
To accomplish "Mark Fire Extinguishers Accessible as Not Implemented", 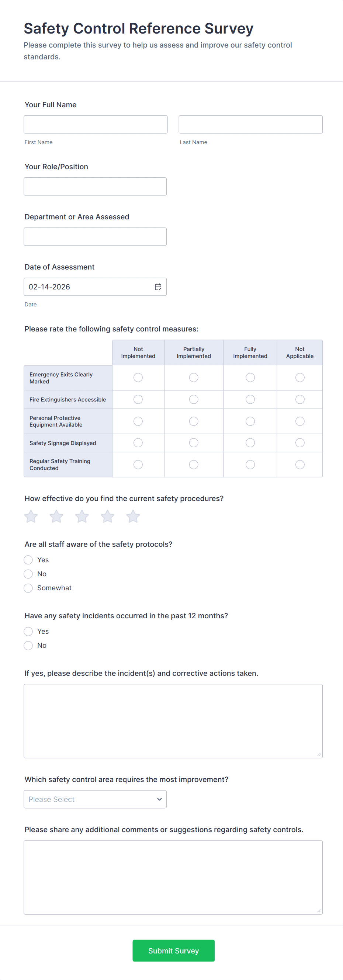I will coord(138,399).
